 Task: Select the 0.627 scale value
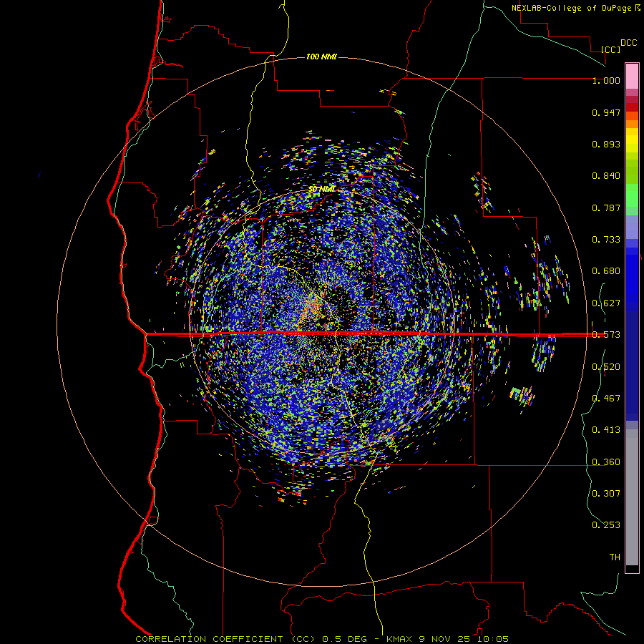606,303
